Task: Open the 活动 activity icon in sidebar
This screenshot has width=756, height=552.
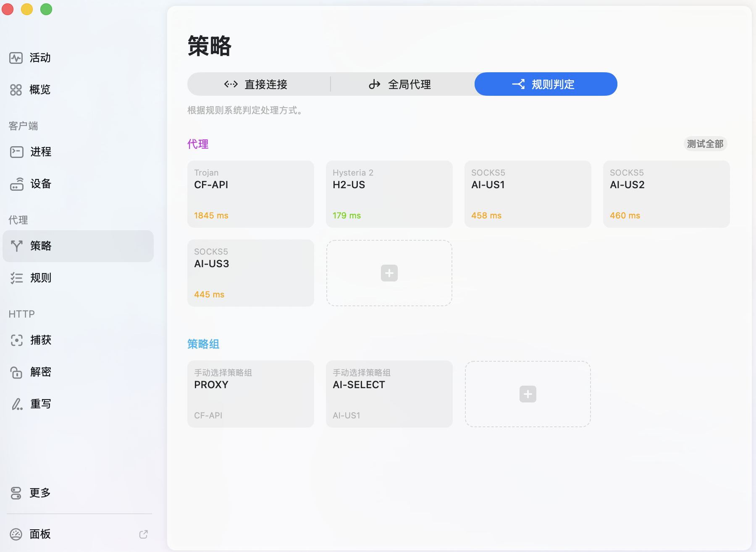Action: coord(16,58)
